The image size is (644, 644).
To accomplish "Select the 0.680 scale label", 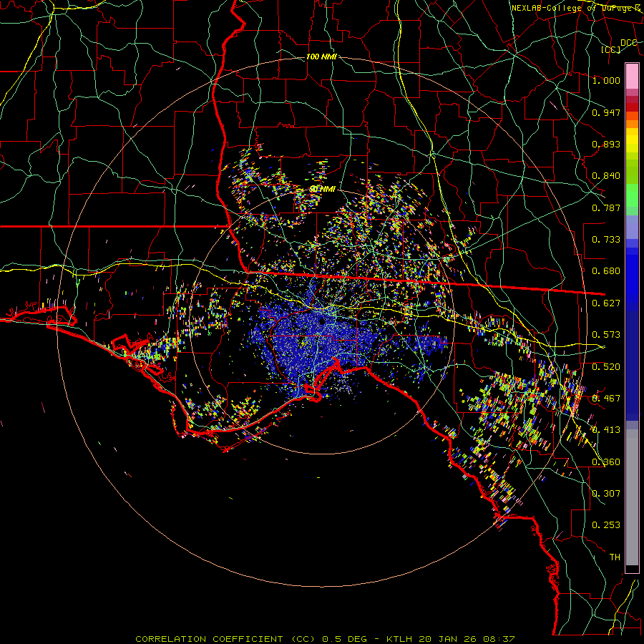I will point(606,271).
